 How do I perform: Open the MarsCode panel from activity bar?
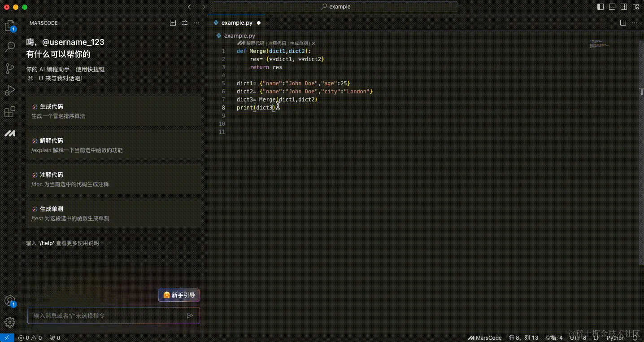pos(10,134)
